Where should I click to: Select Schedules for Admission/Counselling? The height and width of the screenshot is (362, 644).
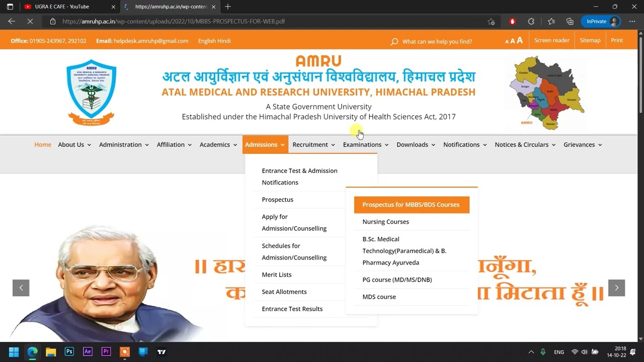tap(294, 252)
